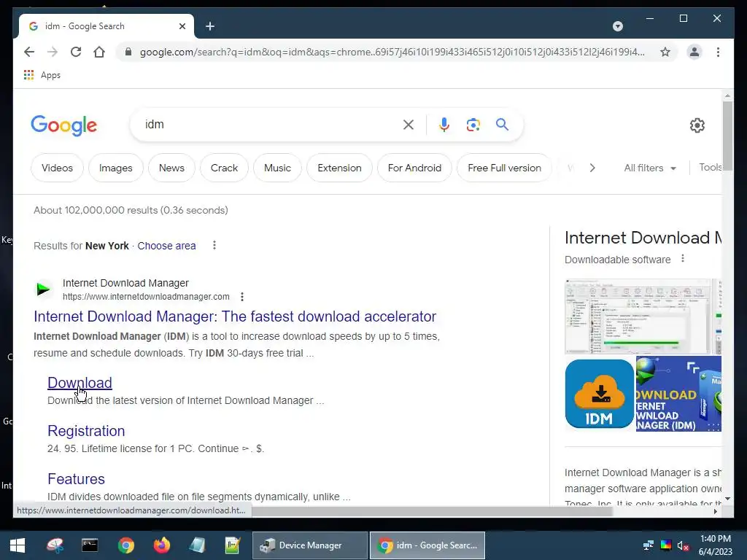Filter results by Images
The image size is (747, 560).
click(116, 168)
